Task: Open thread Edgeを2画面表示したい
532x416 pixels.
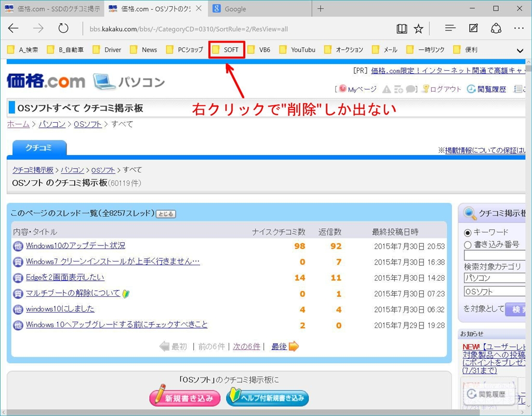Action: click(65, 278)
